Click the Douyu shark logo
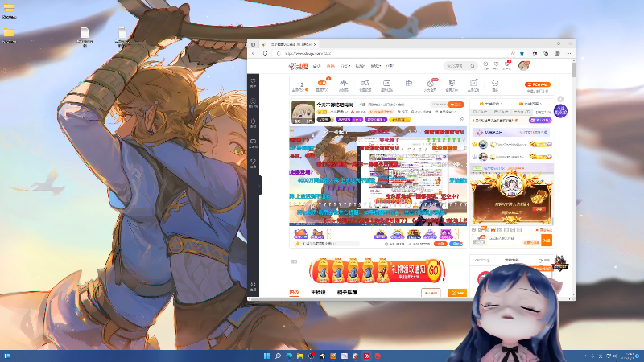Viewport: 644px width, 362px height. 298,66
